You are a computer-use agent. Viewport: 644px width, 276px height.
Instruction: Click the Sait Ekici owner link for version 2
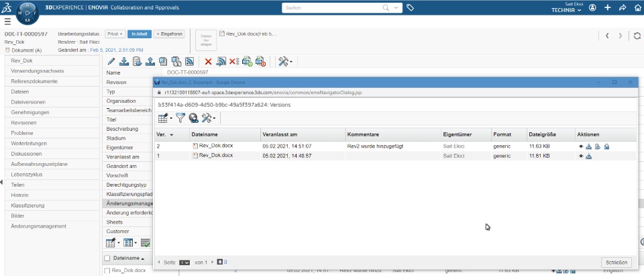[454, 146]
